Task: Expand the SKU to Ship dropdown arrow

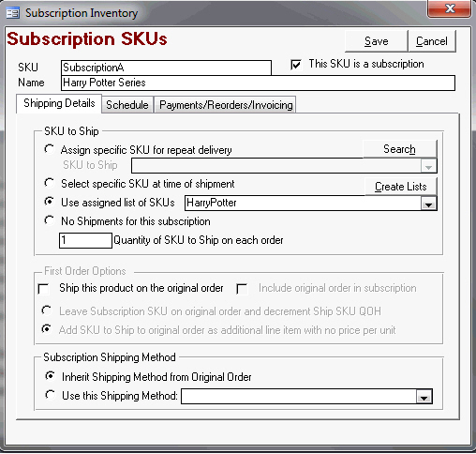Action: pyautogui.click(x=428, y=166)
